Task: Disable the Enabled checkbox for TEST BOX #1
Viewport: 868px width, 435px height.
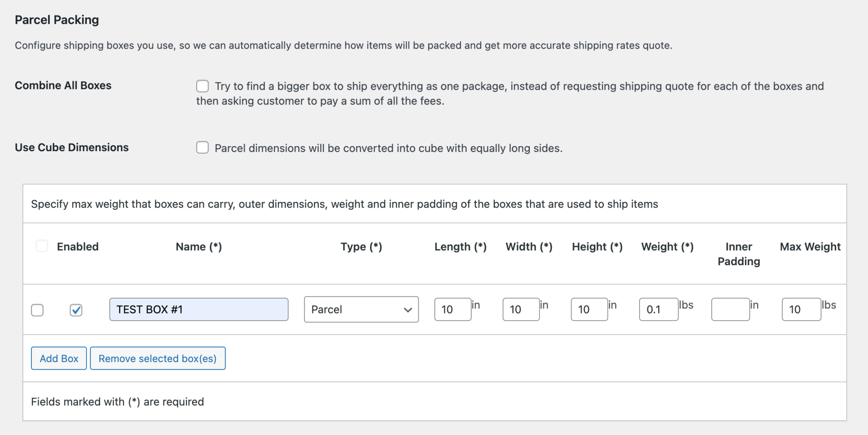Action: point(76,310)
